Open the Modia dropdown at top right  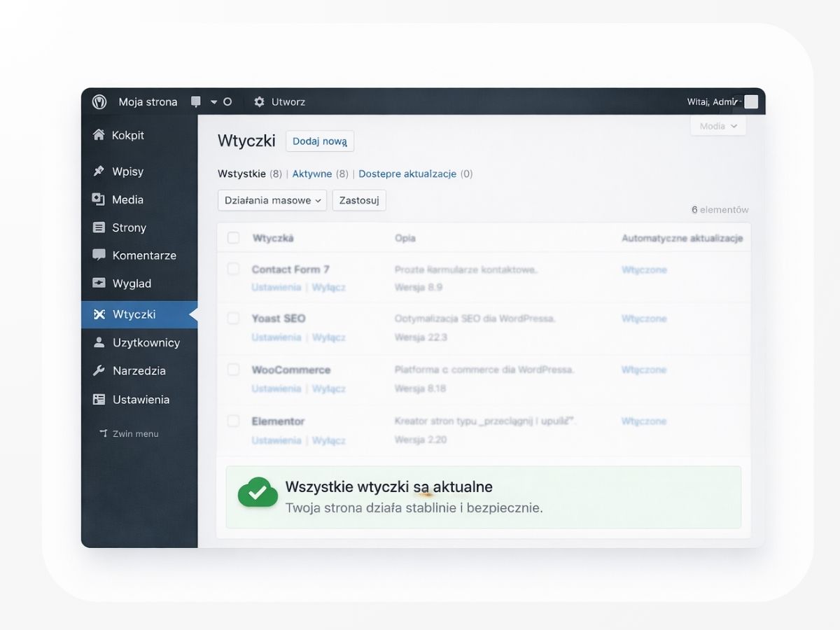pyautogui.click(x=717, y=126)
